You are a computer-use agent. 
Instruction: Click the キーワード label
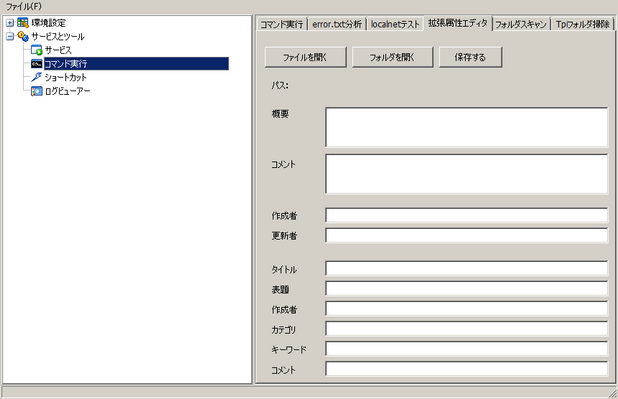289,350
